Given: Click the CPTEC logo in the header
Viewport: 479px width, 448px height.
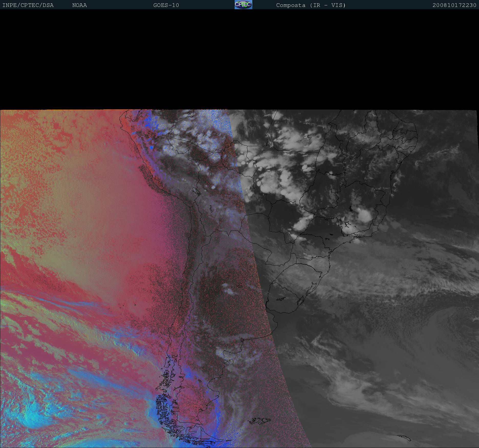Looking at the screenshot, I should [243, 5].
